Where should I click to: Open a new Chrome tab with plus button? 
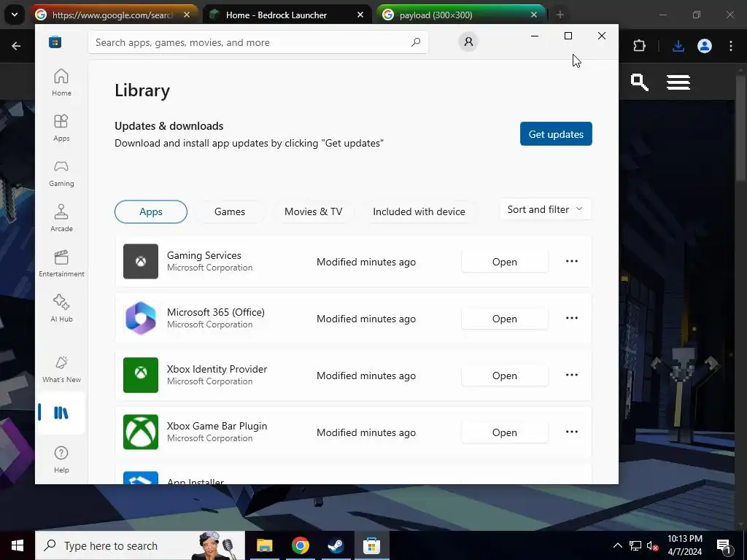(560, 15)
